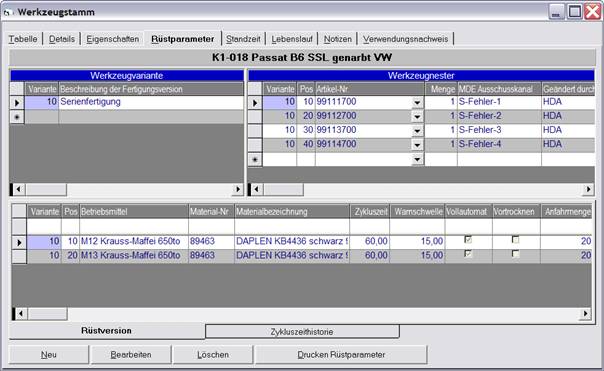This screenshot has width=604, height=371.
Task: Maximize the Werkzeugstamm window
Action: [575, 12]
